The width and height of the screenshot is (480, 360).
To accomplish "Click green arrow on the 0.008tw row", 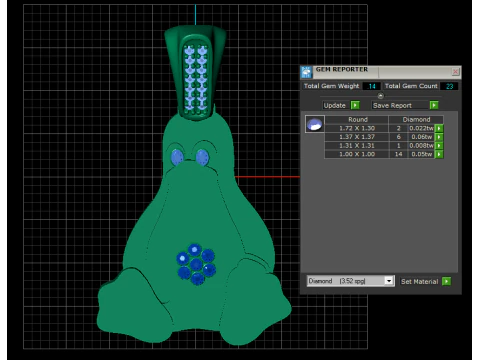I will (x=439, y=146).
